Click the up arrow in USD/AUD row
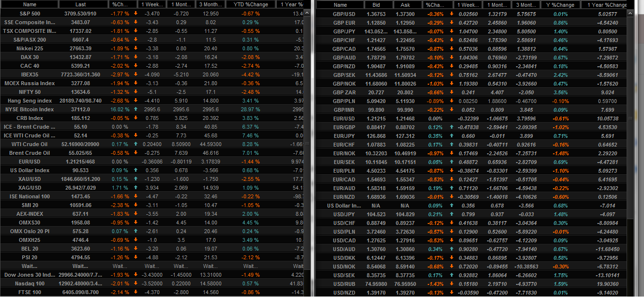This screenshot has height=297, width=644. (450, 249)
